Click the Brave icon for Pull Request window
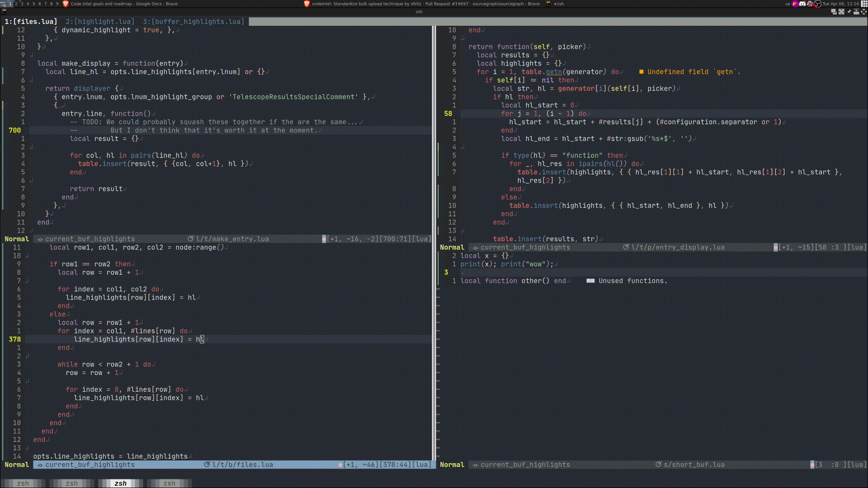This screenshot has height=488, width=868. (x=307, y=4)
